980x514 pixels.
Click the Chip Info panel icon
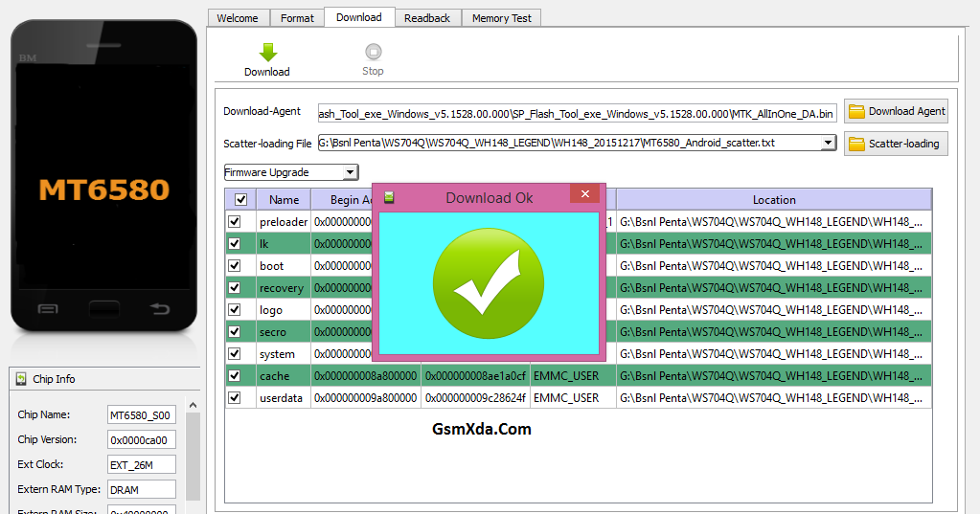[21, 379]
